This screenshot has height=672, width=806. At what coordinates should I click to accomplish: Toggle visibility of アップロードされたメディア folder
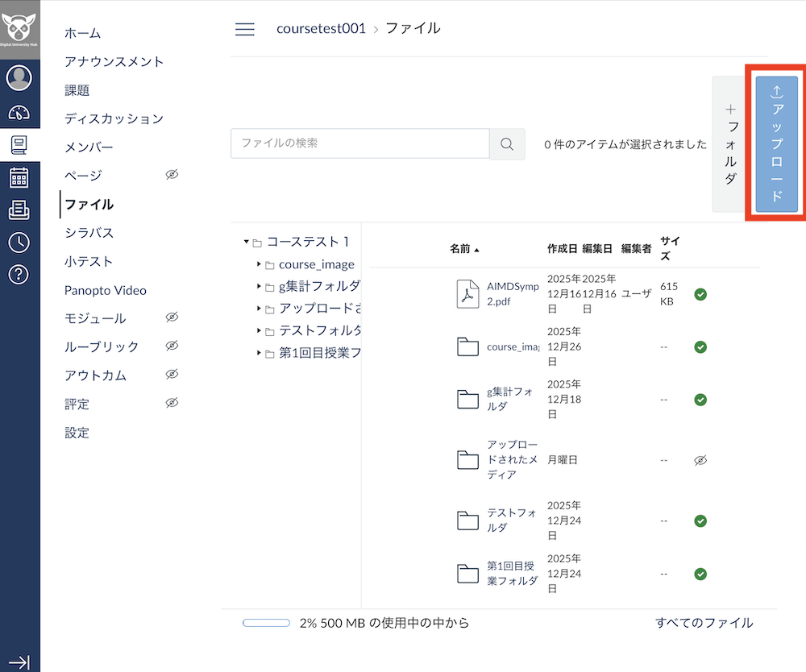700,459
